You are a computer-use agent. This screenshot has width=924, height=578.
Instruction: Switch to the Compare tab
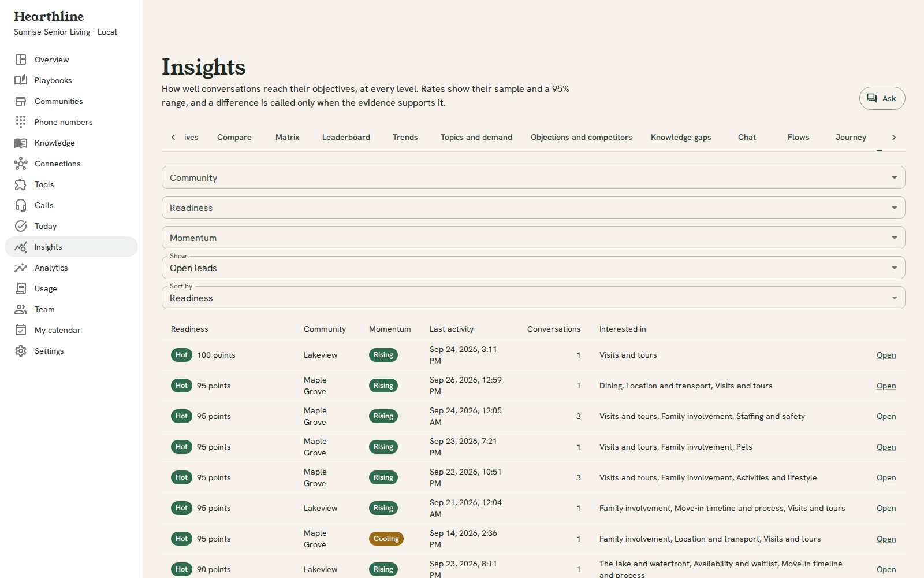pyautogui.click(x=234, y=138)
